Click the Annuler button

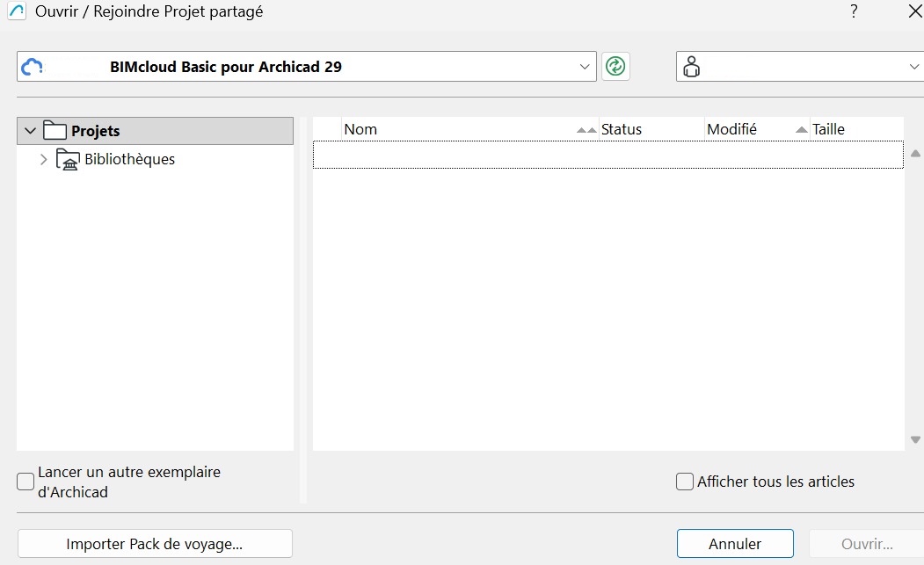pos(735,543)
